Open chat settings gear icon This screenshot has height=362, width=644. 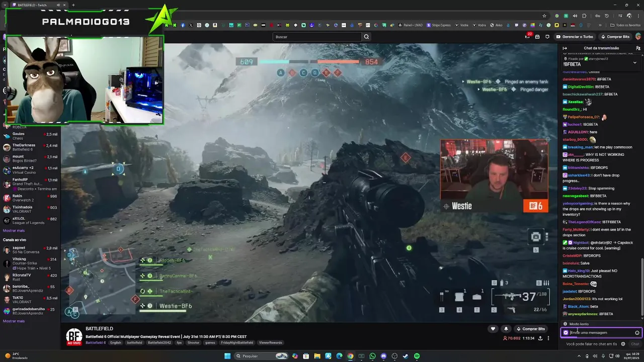(x=623, y=344)
